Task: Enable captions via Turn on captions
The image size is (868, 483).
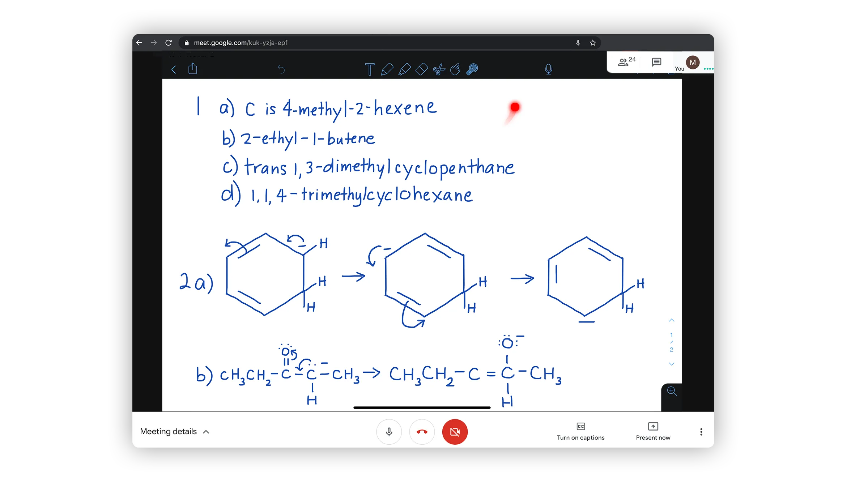Action: [582, 431]
